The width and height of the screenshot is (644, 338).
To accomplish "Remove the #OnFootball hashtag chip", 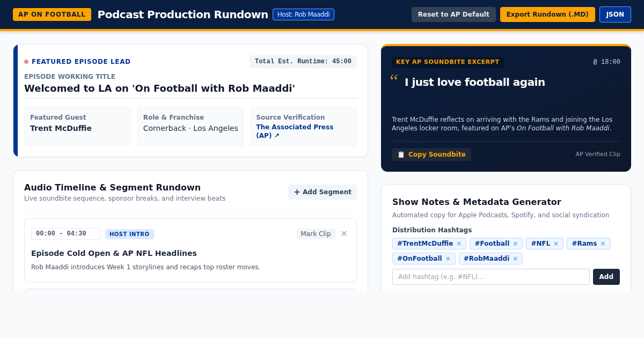I will (448, 259).
